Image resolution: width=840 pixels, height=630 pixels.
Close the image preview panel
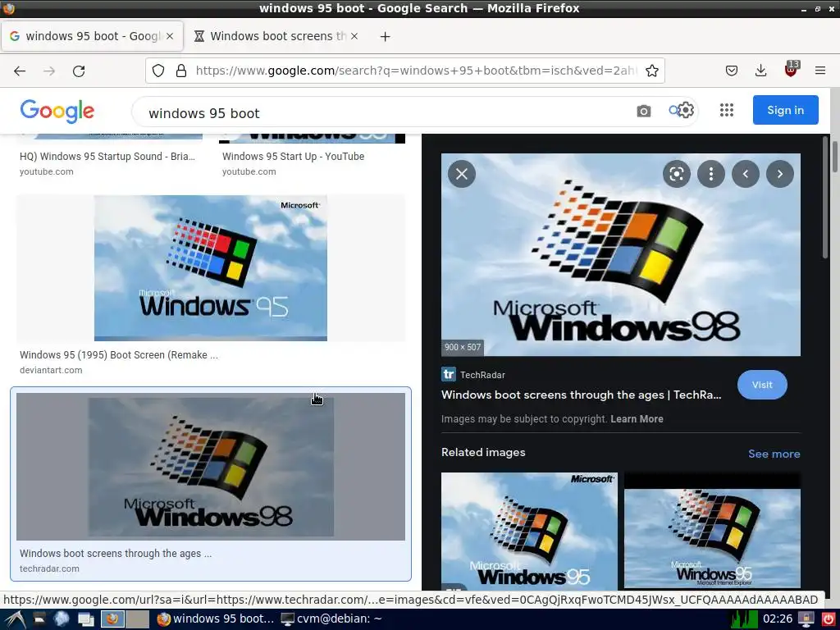(462, 174)
